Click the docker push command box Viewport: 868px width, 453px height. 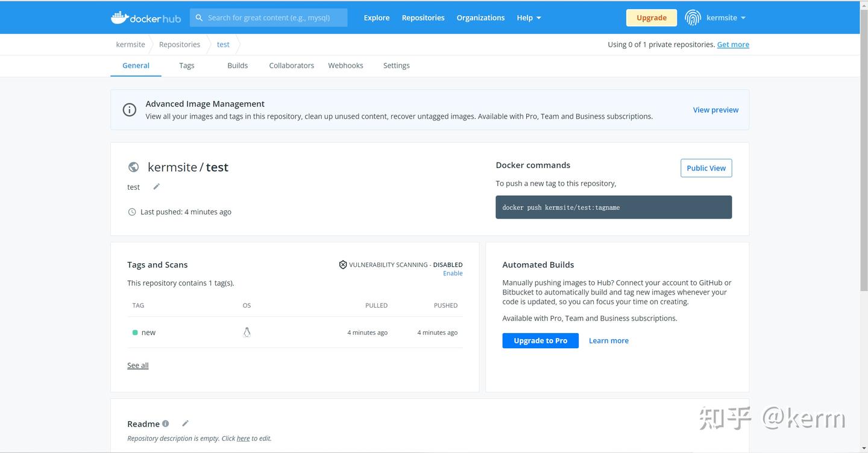[614, 207]
